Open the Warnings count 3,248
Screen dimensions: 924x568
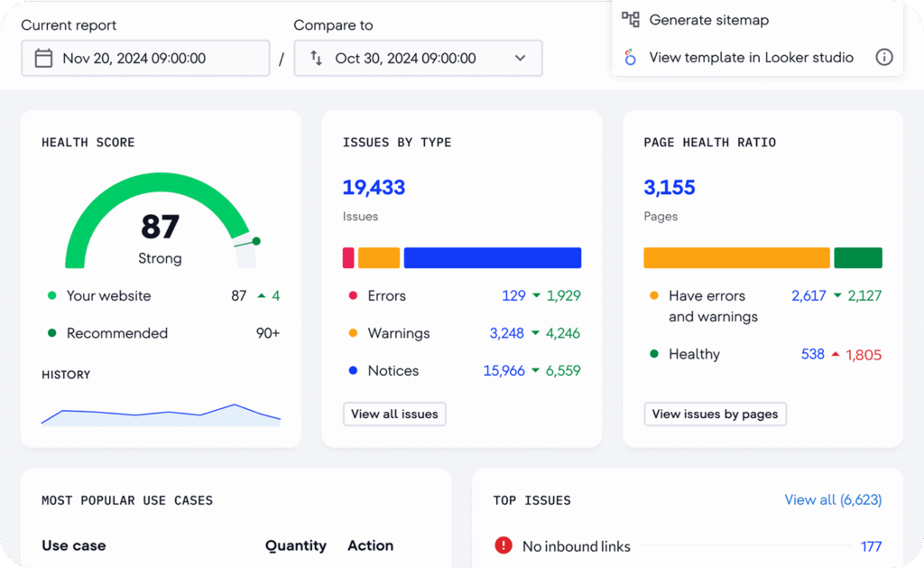pyautogui.click(x=506, y=333)
